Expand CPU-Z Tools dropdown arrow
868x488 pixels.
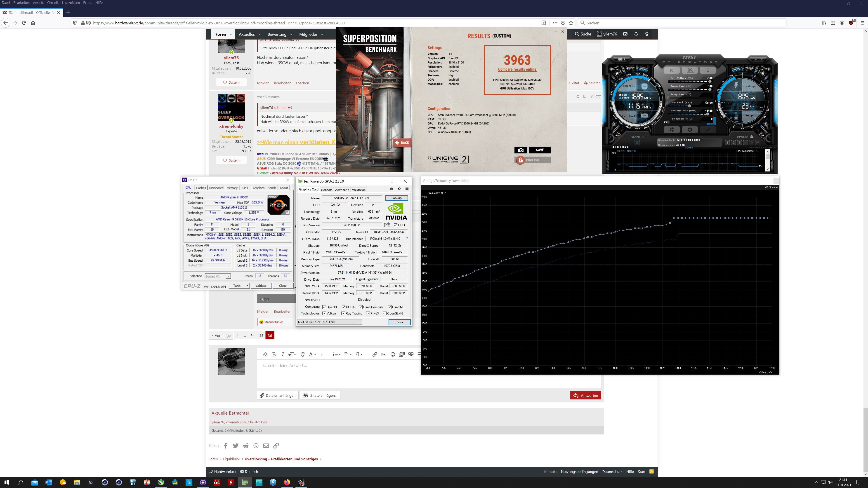click(x=247, y=286)
